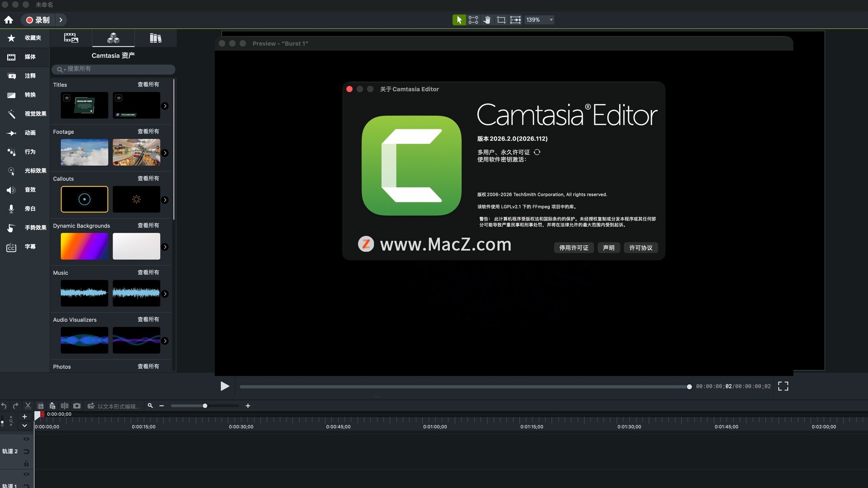This screenshot has width=868, height=488.
Task: Show more Titles assets with arrow
Action: click(x=165, y=106)
